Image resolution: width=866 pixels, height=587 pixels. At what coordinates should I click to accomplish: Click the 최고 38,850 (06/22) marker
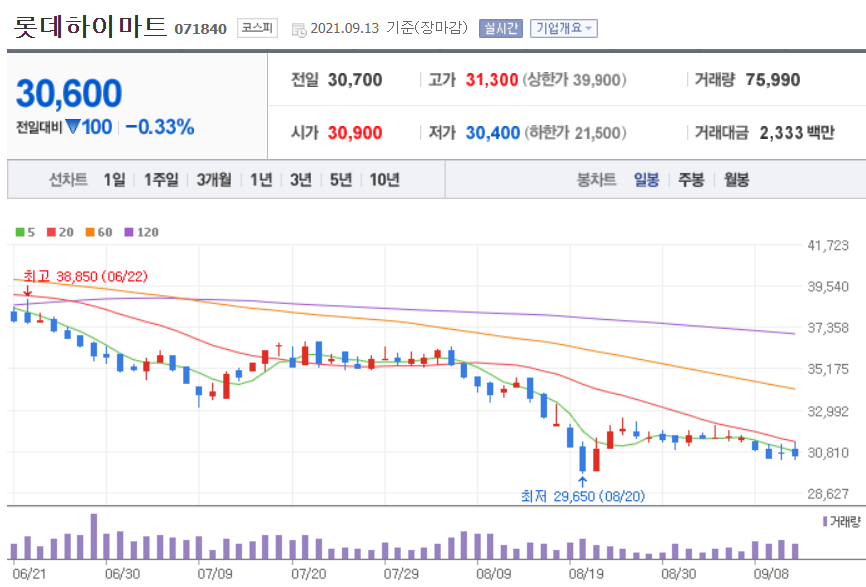click(86, 276)
